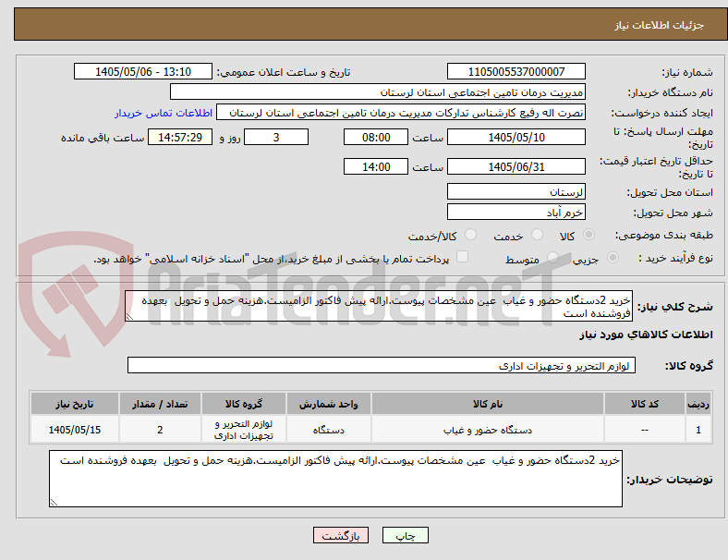
Task: Click the تعداد / مقدار column header
Action: 160,404
